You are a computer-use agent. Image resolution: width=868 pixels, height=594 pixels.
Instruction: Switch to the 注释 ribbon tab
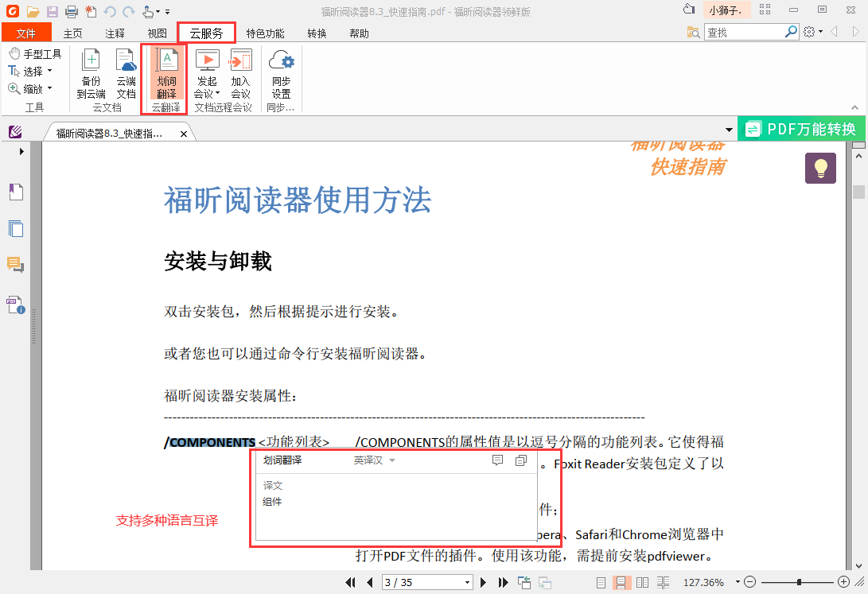(x=115, y=33)
